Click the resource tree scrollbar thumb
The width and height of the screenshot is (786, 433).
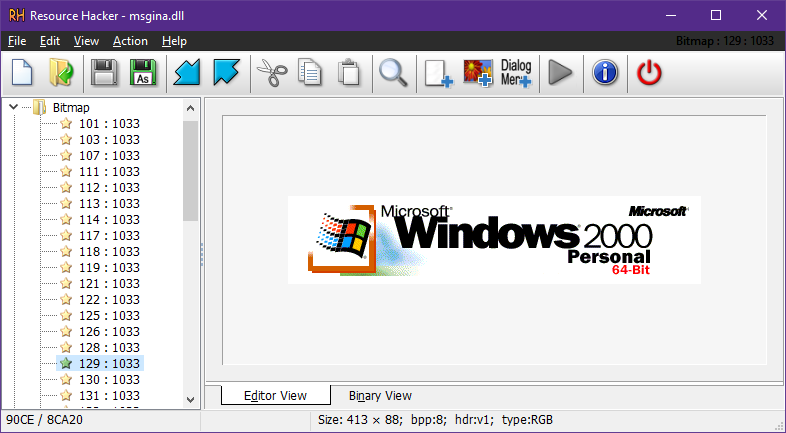coord(190,170)
